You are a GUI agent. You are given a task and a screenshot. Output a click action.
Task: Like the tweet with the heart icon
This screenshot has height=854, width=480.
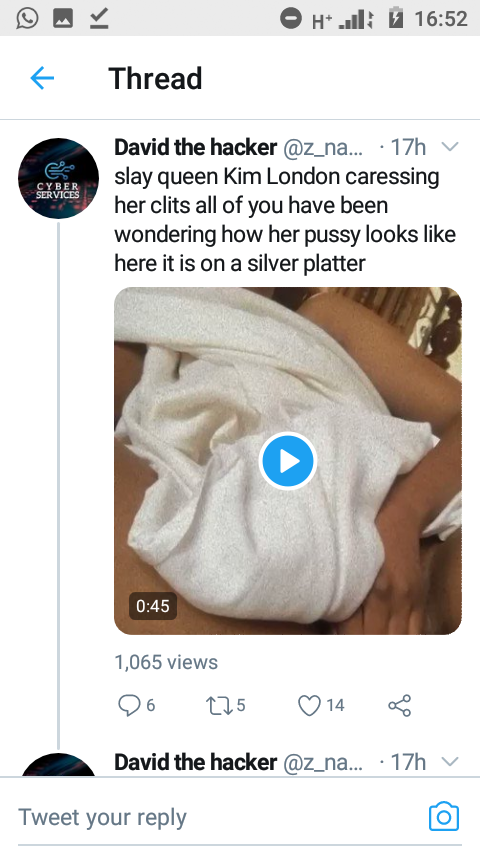[309, 705]
